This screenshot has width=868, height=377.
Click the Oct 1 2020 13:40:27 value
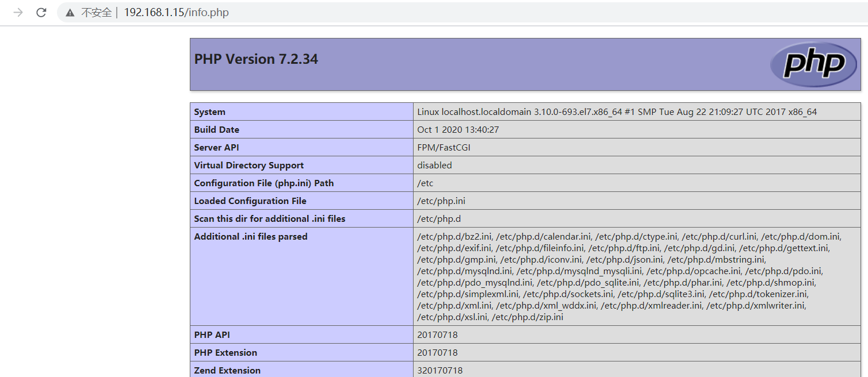click(x=458, y=130)
